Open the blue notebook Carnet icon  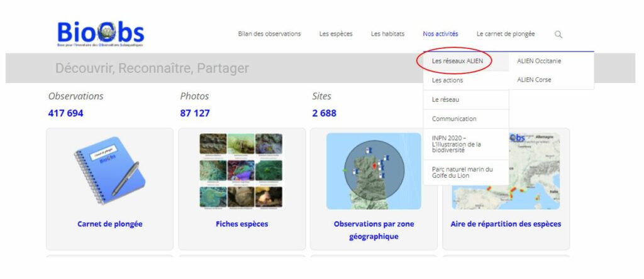tap(109, 171)
